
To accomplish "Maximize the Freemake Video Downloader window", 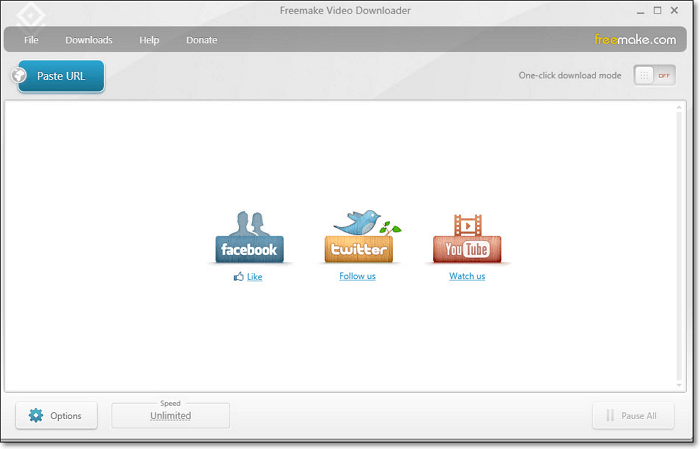I will [656, 11].
